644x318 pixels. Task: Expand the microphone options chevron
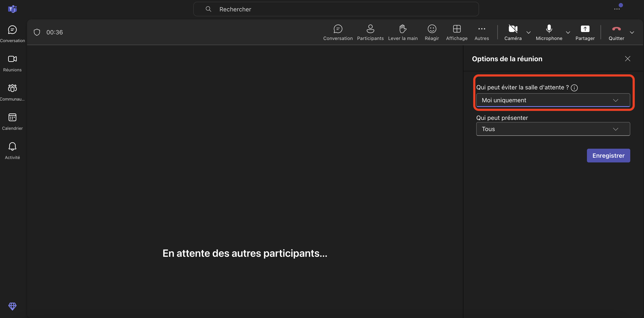click(x=568, y=32)
